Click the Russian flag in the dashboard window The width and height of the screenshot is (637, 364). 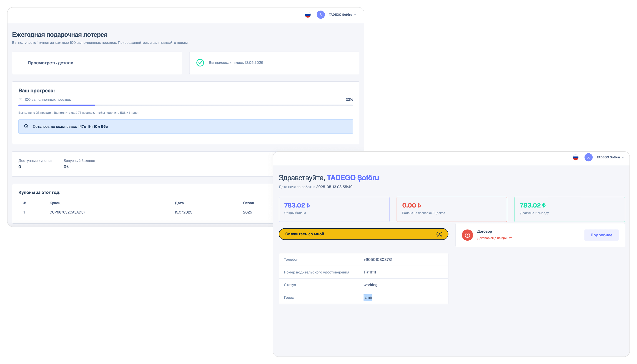coord(575,158)
